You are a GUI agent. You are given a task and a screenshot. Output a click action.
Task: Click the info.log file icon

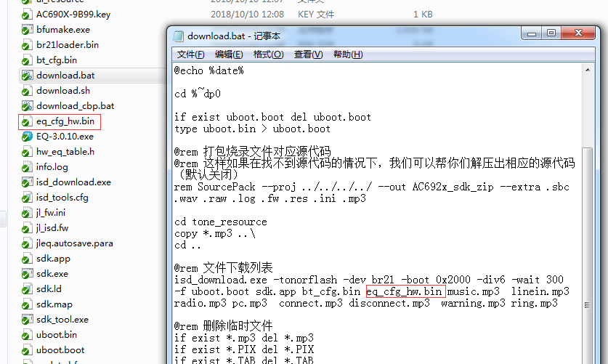pyautogui.click(x=27, y=167)
